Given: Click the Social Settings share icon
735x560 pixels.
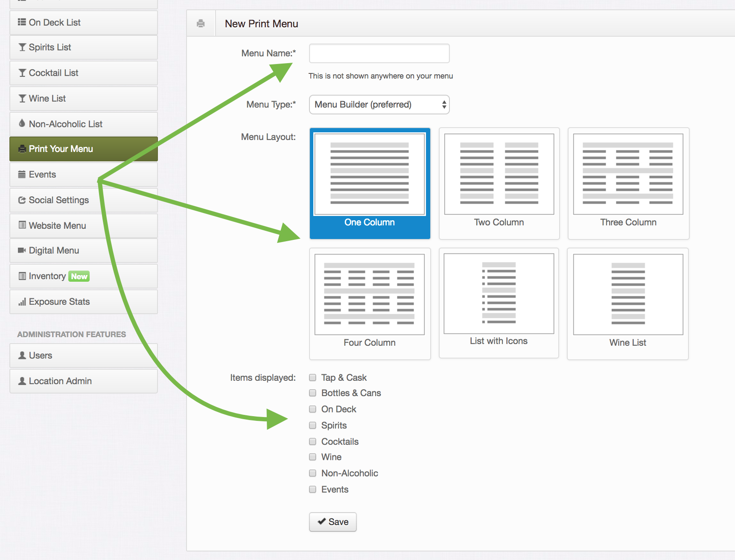Looking at the screenshot, I should (22, 200).
